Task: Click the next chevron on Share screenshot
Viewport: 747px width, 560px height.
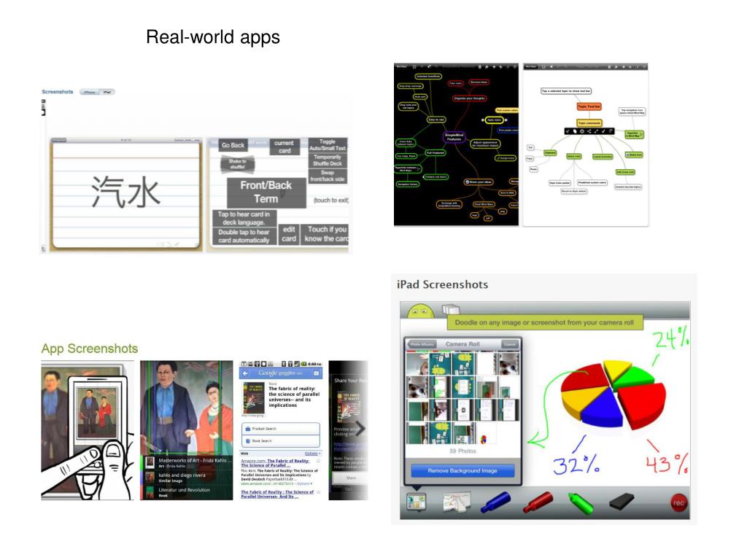Action: pyautogui.click(x=360, y=429)
